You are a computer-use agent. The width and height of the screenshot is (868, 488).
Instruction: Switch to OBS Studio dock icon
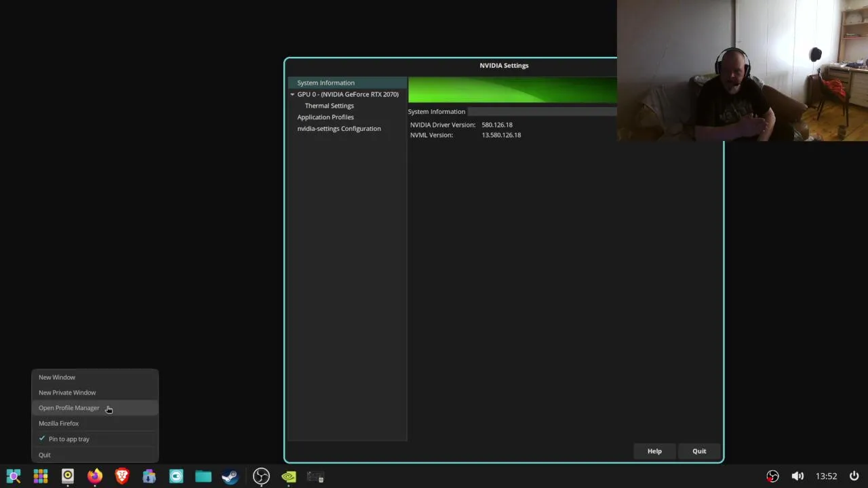pos(261,476)
